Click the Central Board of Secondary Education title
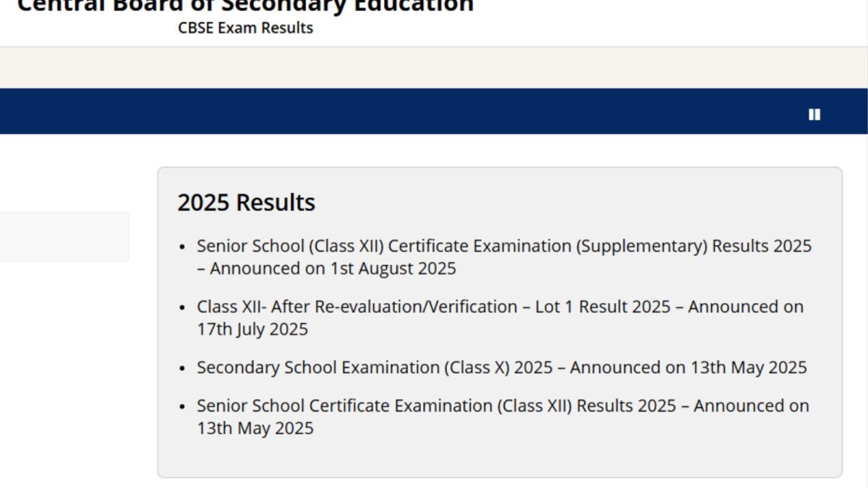Image resolution: width=868 pixels, height=488 pixels. coord(245,6)
